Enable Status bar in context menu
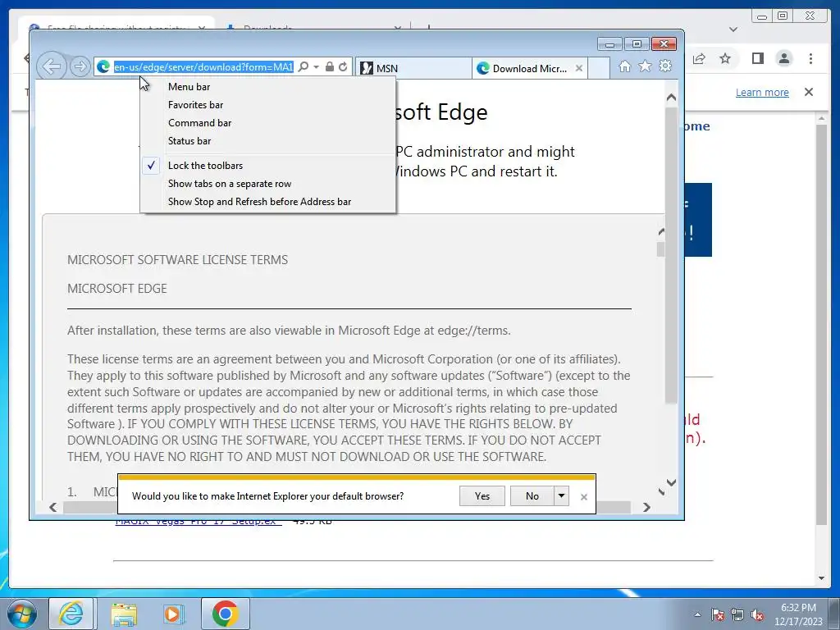The height and width of the screenshot is (630, 840). point(268,141)
